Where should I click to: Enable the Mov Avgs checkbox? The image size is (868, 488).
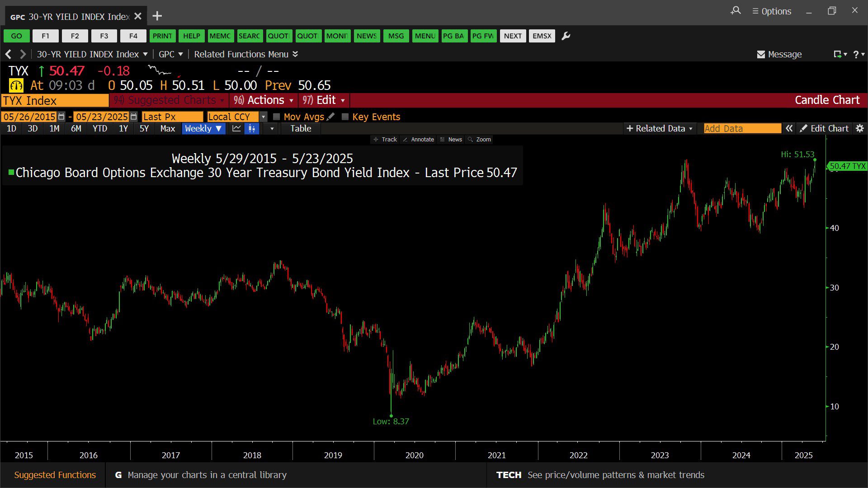pos(277,117)
